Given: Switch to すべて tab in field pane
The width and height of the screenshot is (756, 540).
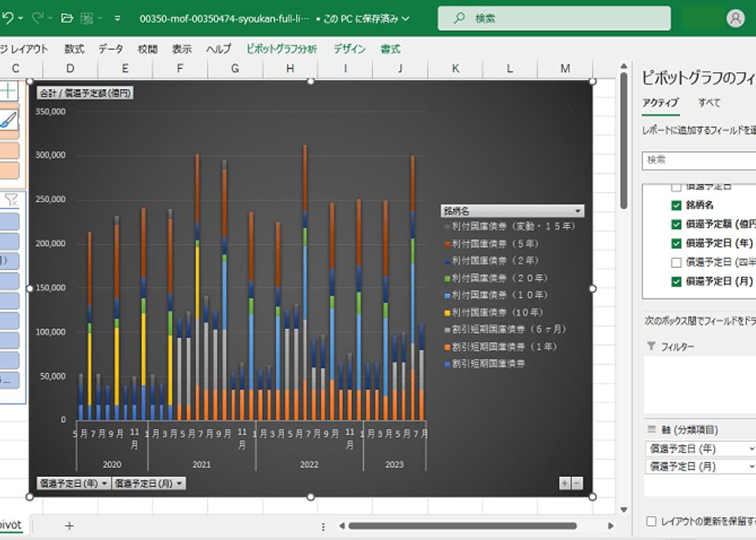Looking at the screenshot, I should 709,103.
